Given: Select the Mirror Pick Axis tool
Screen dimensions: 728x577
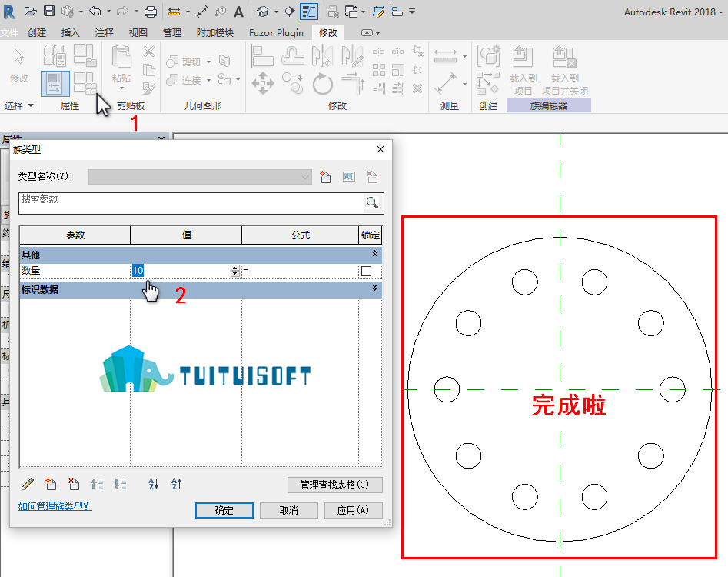Looking at the screenshot, I should [322, 55].
